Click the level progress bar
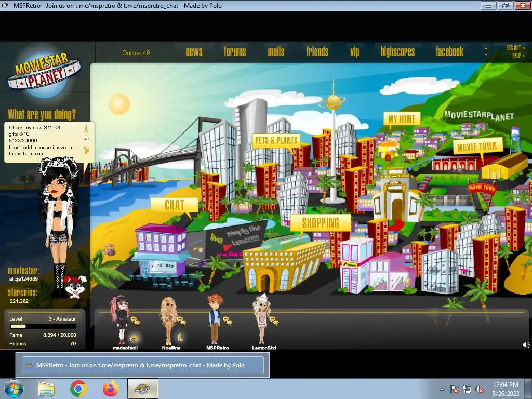The width and height of the screenshot is (532, 399). coord(43,326)
